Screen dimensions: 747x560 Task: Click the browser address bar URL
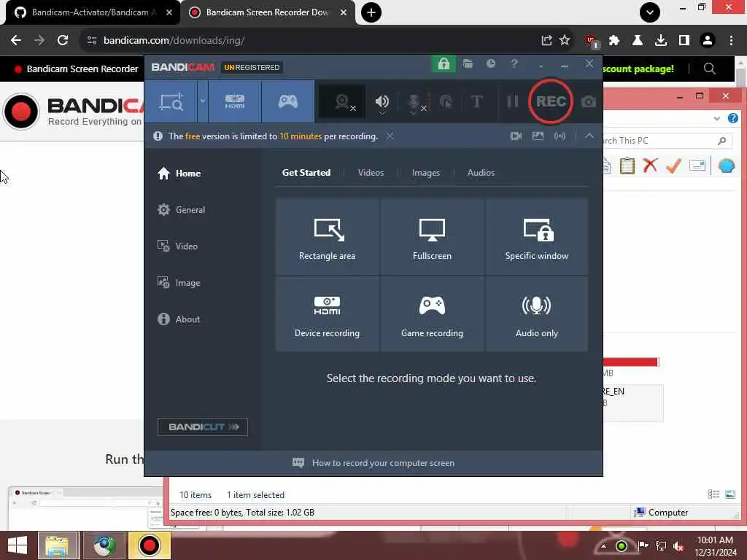[174, 41]
